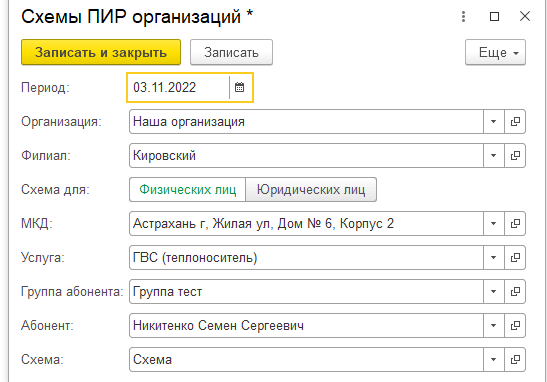The width and height of the screenshot is (547, 382).
Task: Open the Группа абонента record via open icon
Action: [x=515, y=292]
